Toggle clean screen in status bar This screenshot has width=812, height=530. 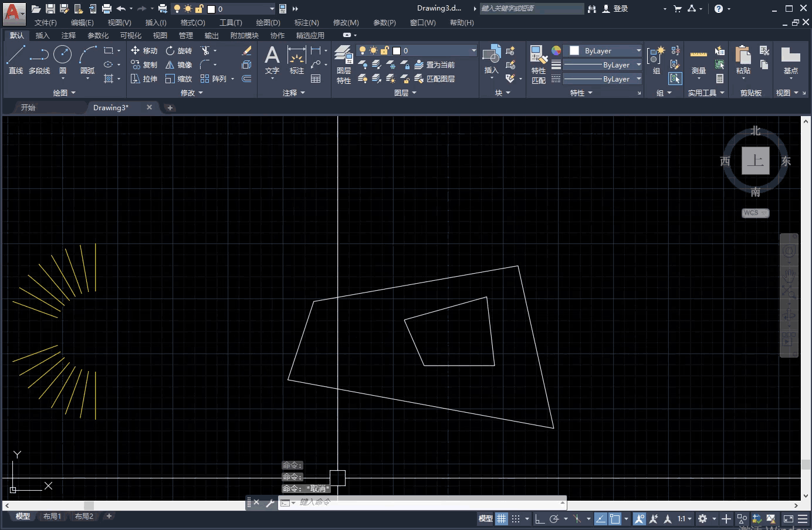click(789, 519)
